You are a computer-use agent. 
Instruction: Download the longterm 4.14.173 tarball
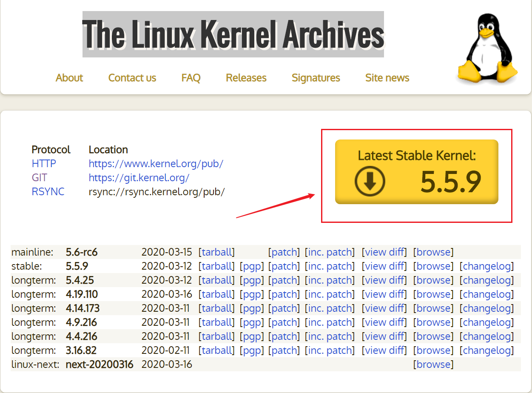click(x=217, y=308)
